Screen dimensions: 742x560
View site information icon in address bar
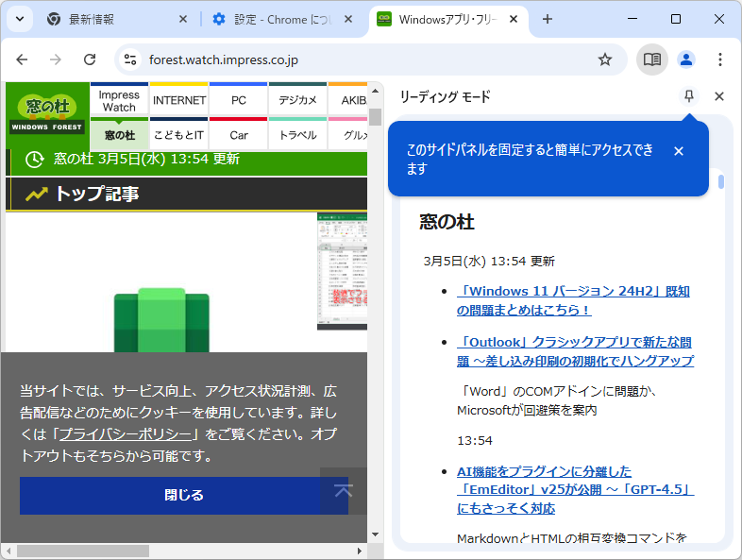coord(130,59)
